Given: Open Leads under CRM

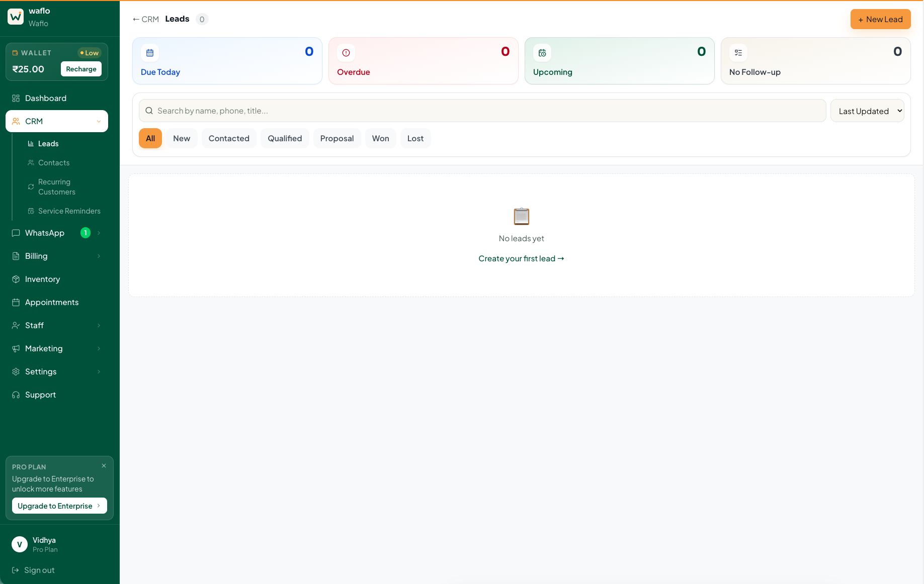Looking at the screenshot, I should (48, 144).
